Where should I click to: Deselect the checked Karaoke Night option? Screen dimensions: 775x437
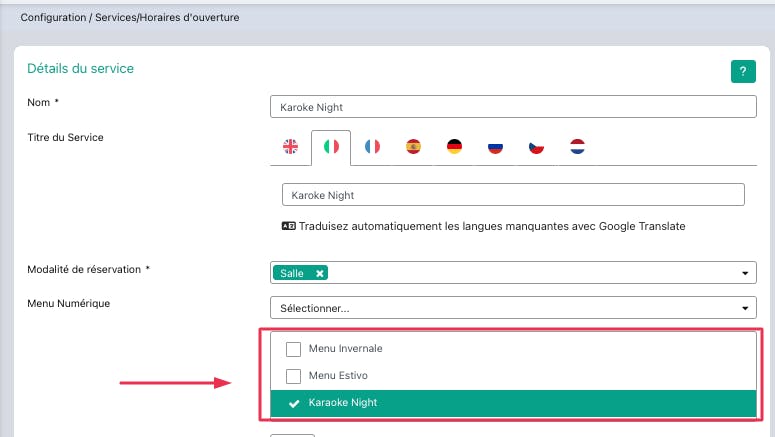(x=513, y=403)
